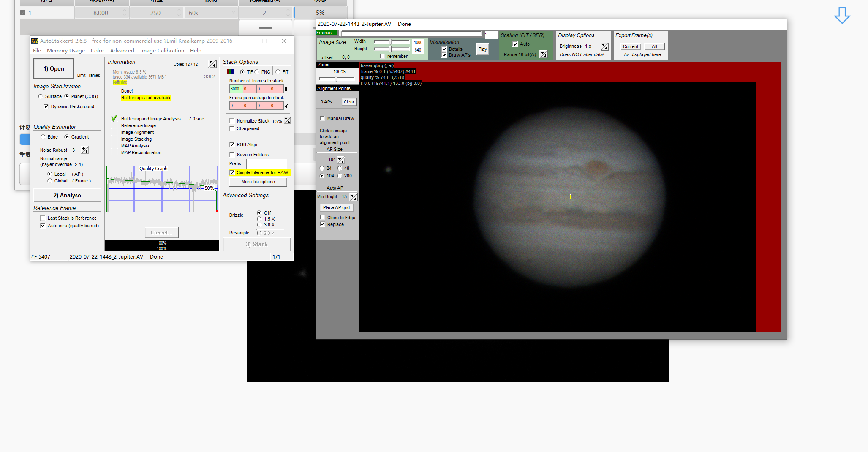Image resolution: width=868 pixels, height=452 pixels.
Task: Click the image Height slider
Action: [x=392, y=49]
